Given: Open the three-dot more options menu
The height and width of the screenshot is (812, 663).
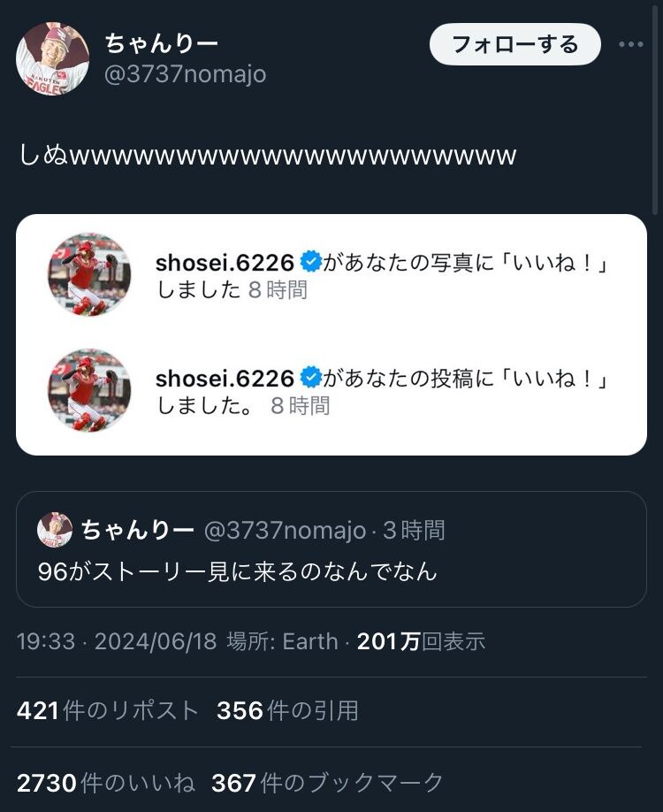Looking at the screenshot, I should click(x=630, y=44).
